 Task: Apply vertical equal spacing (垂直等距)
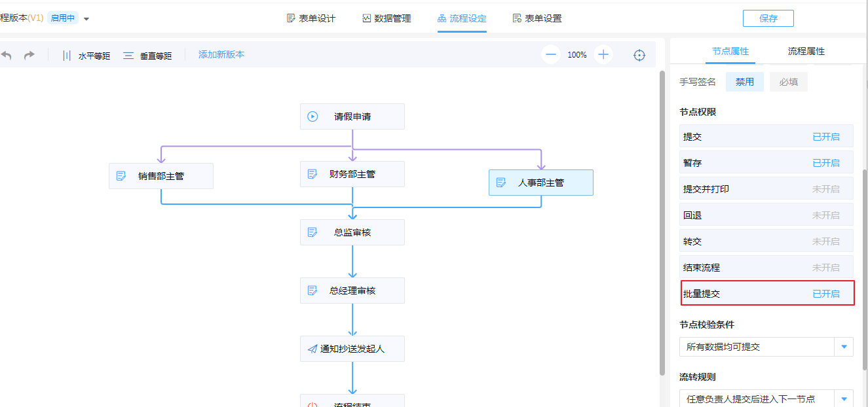(147, 56)
